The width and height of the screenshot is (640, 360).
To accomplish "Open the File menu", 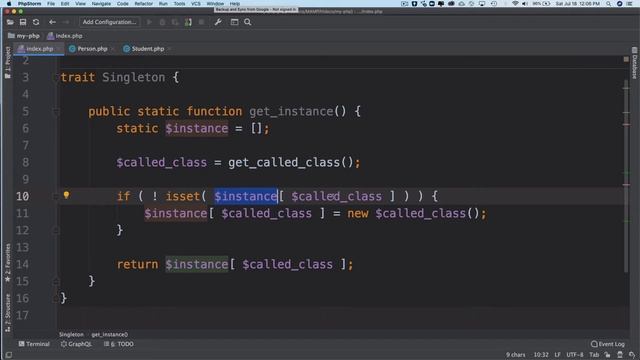I will coord(51,4).
